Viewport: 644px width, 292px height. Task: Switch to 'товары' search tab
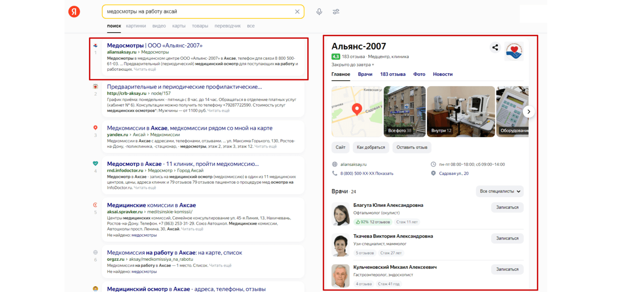point(200,26)
